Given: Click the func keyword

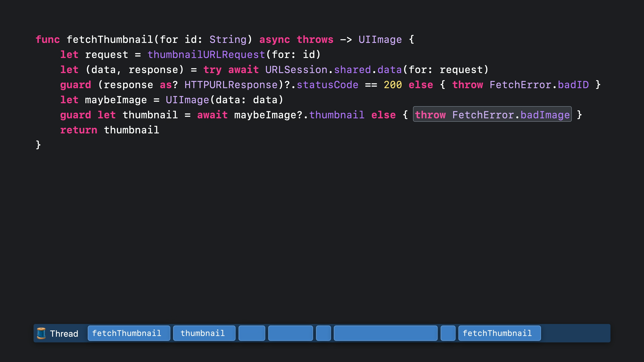Looking at the screenshot, I should coord(47,40).
